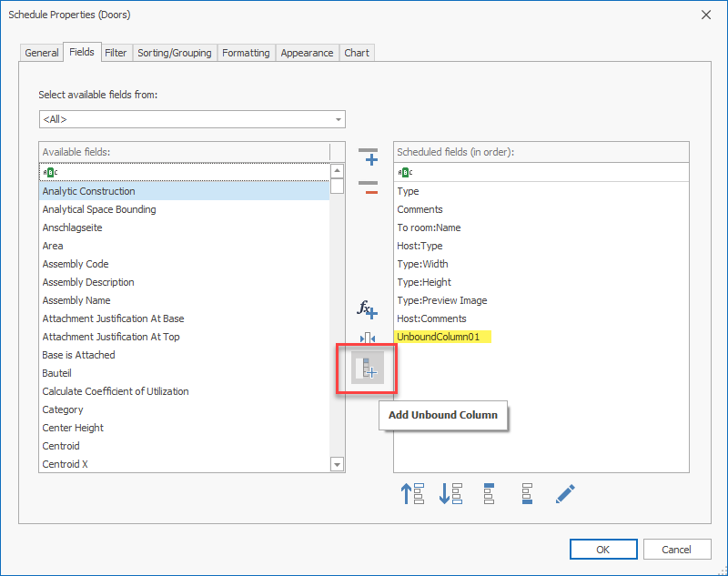Select the Center Height field
The image size is (728, 576).
185,428
